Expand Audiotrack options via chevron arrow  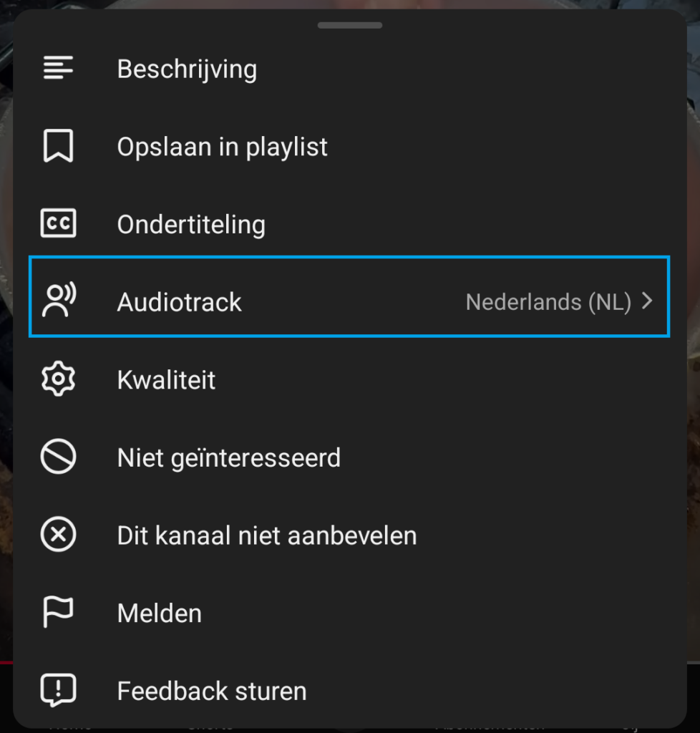(647, 301)
